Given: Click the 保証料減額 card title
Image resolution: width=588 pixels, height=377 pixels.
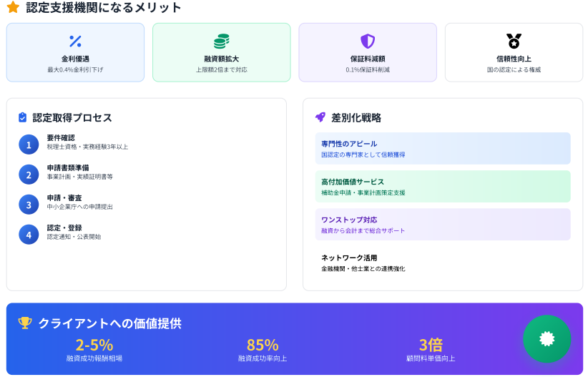Looking at the screenshot, I should tap(368, 59).
